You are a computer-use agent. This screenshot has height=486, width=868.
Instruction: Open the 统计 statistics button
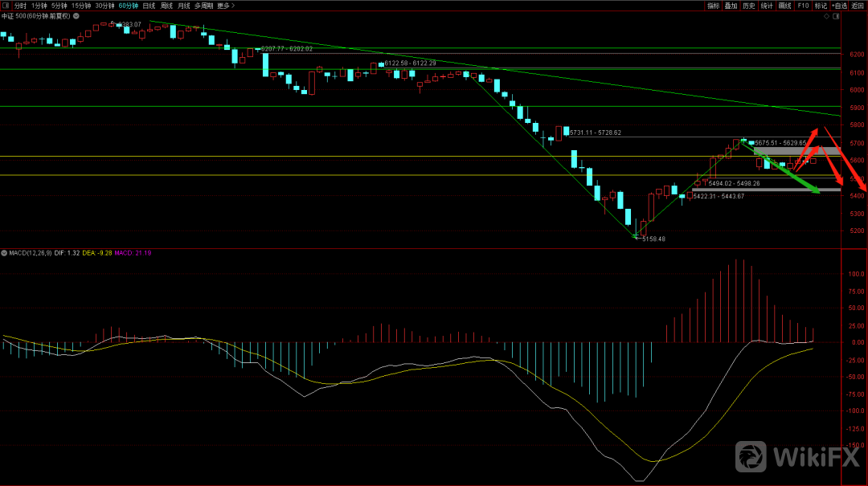tap(767, 6)
